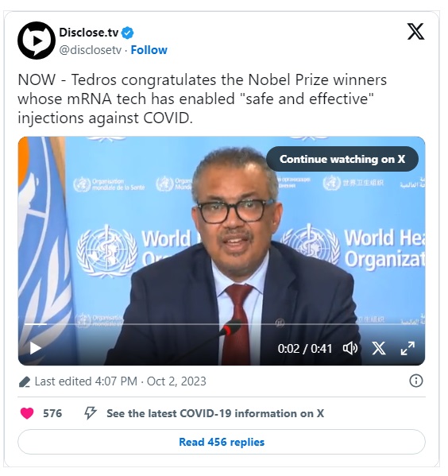Click the blue verified checkmark badge
This screenshot has width=448, height=476.
[127, 33]
